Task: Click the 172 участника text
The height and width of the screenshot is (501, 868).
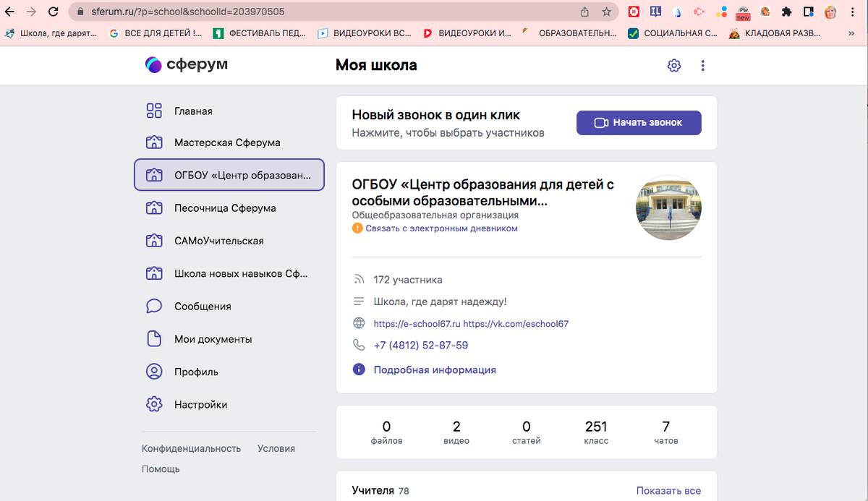Action: pyautogui.click(x=408, y=280)
